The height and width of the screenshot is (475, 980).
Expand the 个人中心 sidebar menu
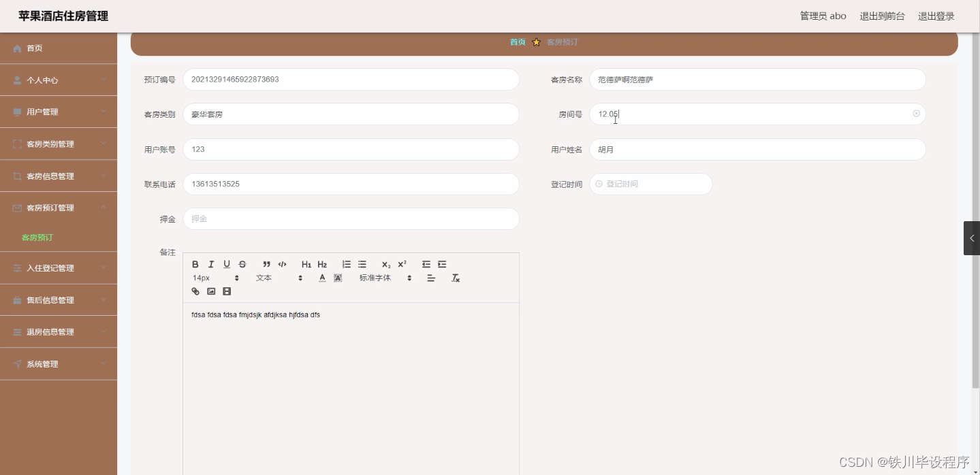59,80
